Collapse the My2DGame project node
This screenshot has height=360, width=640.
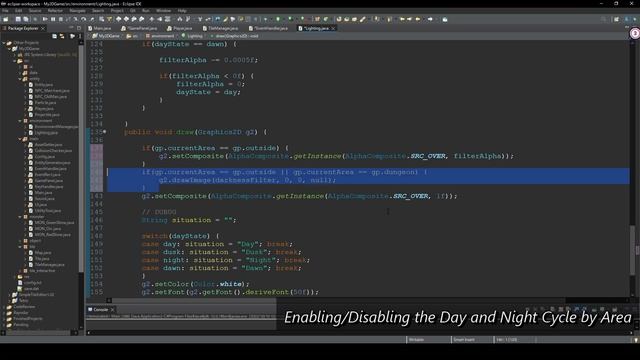point(9,49)
